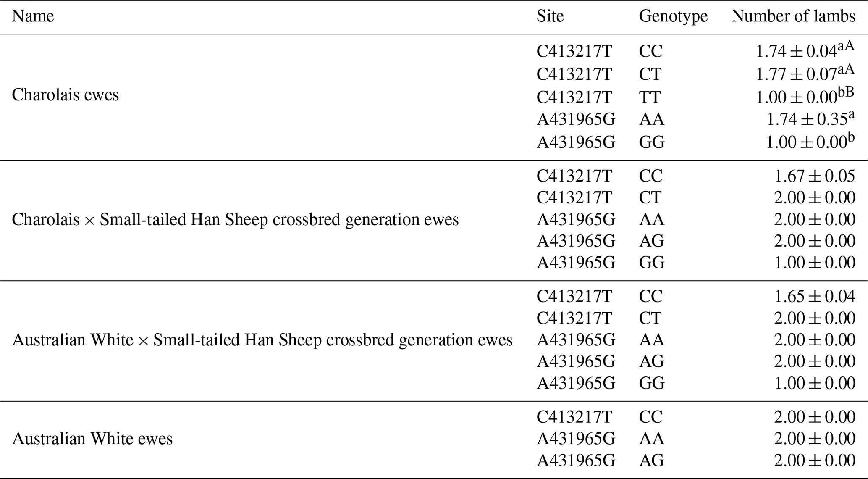The width and height of the screenshot is (868, 479).
Task: Click Charolais × Small-tailed Han Sheep crossbred label
Action: (235, 219)
